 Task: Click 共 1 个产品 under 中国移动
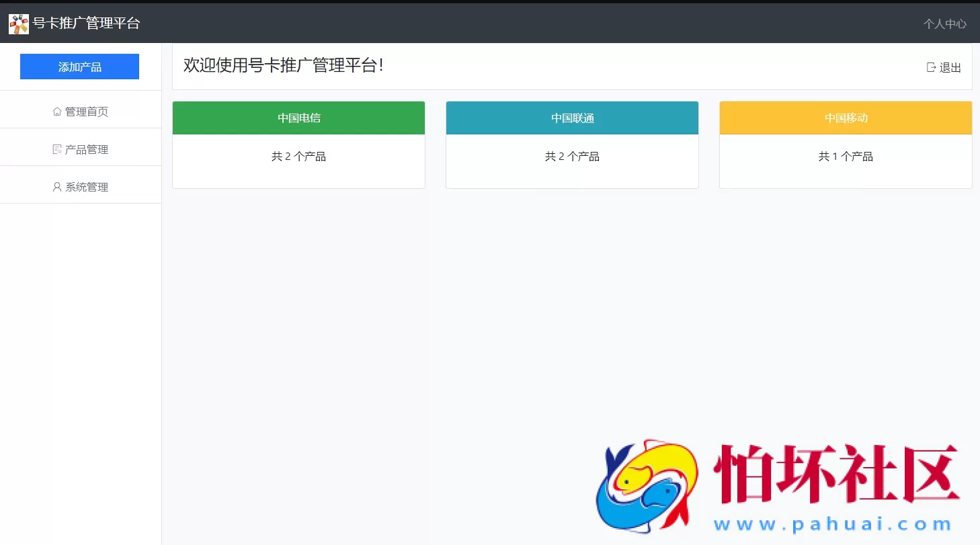(x=845, y=156)
